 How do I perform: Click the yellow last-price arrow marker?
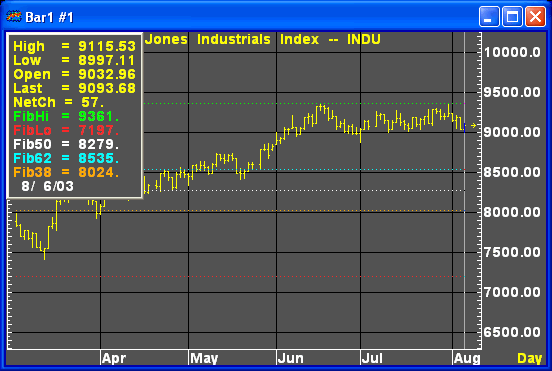(474, 125)
